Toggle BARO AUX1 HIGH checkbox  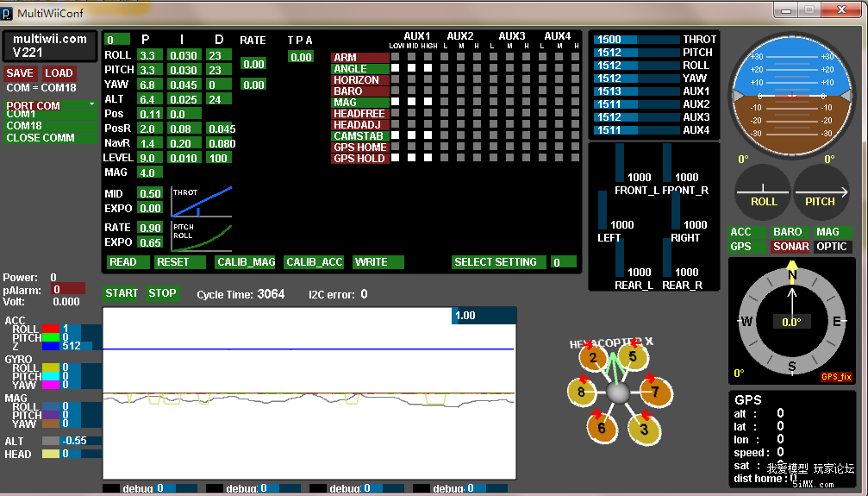click(428, 91)
